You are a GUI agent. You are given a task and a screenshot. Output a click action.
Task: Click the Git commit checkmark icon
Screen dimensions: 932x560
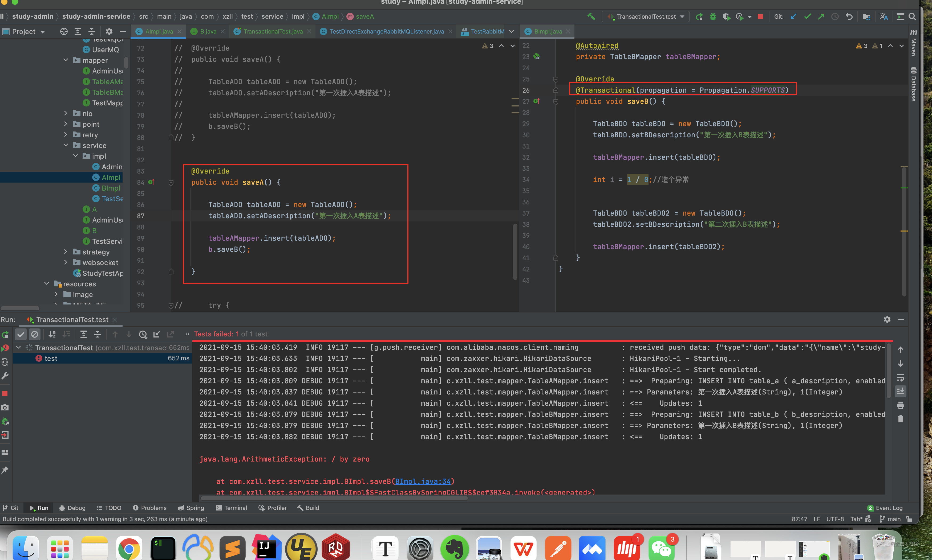pyautogui.click(x=807, y=17)
